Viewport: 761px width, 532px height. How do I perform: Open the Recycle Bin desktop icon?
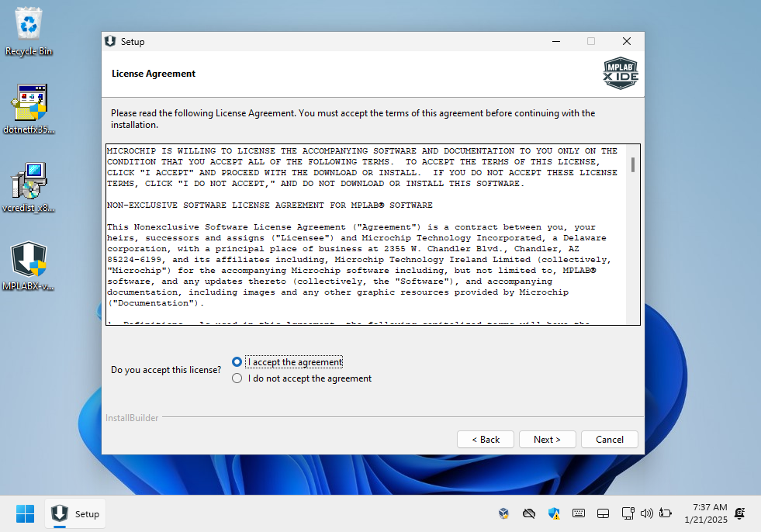(29, 32)
